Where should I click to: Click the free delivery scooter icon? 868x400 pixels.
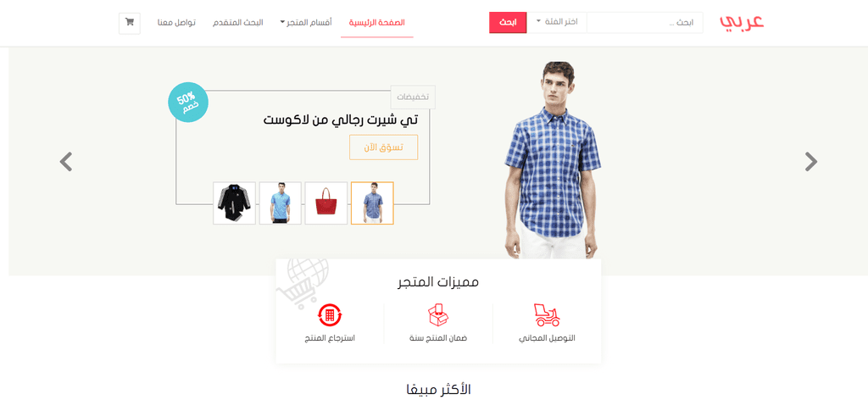coord(547,314)
